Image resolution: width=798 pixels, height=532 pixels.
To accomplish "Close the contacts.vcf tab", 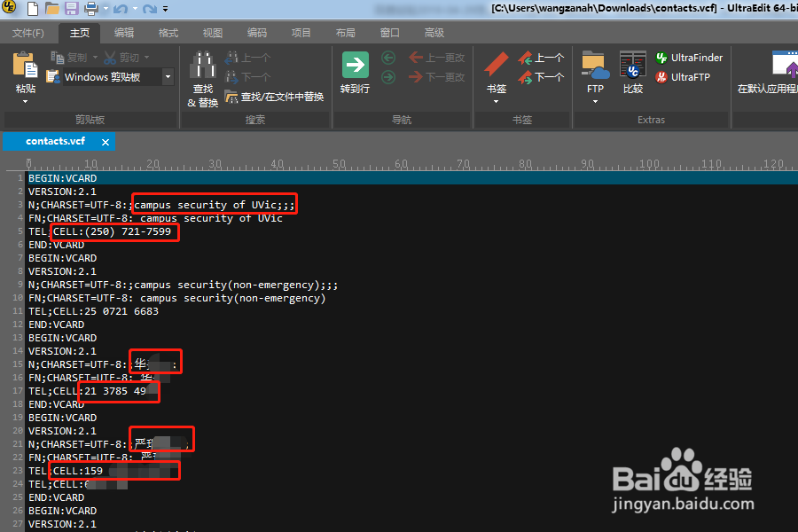I will pyautogui.click(x=106, y=142).
